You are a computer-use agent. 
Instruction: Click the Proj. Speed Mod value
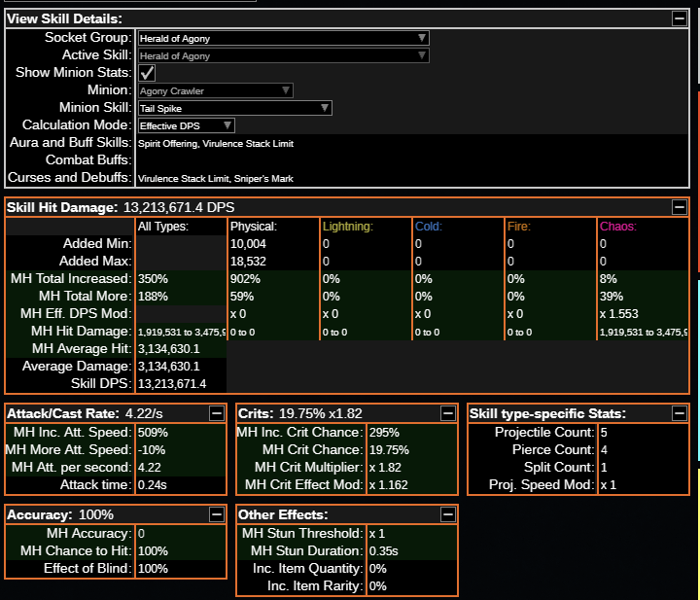click(609, 485)
